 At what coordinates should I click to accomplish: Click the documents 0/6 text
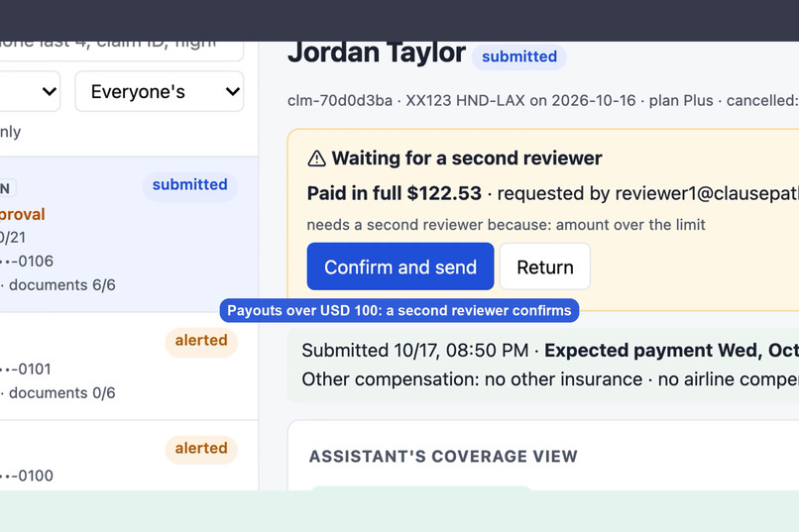point(62,393)
